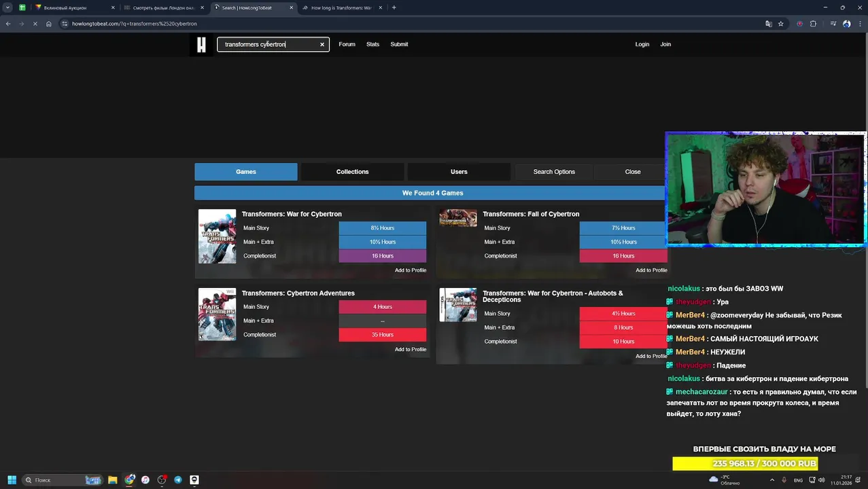Open the Forum page
Screen dimensions: 868x489
(x=347, y=44)
